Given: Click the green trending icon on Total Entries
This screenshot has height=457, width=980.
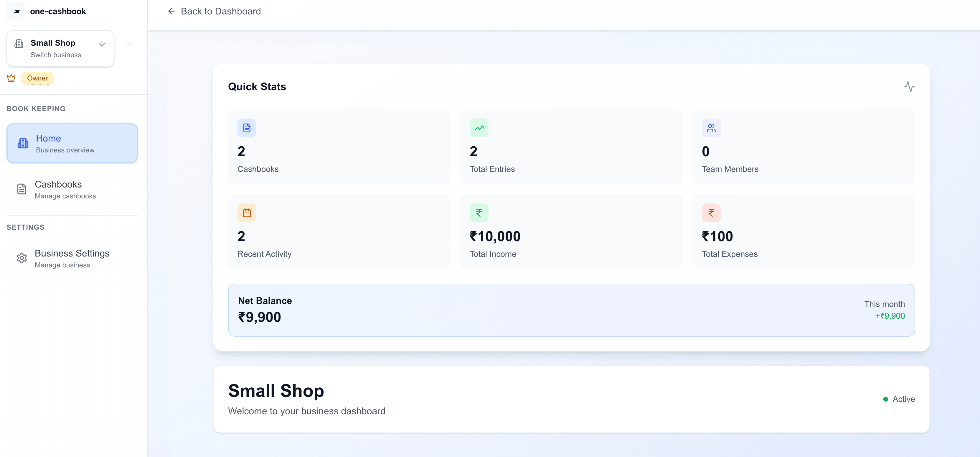Looking at the screenshot, I should tap(479, 128).
